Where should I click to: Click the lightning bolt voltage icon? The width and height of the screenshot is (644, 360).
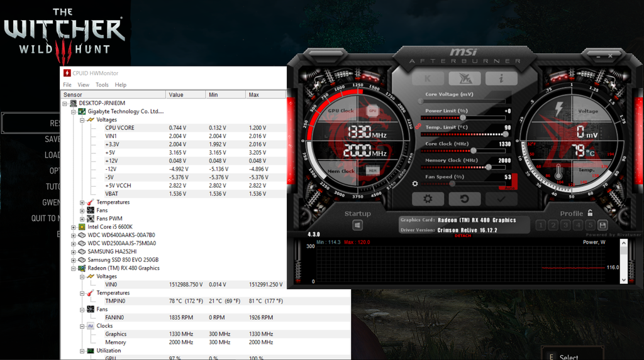click(559, 109)
